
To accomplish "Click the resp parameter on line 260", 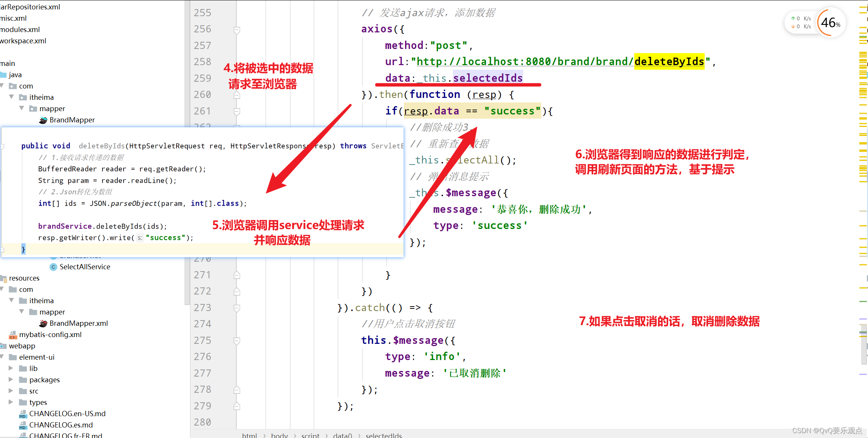I will (x=484, y=95).
